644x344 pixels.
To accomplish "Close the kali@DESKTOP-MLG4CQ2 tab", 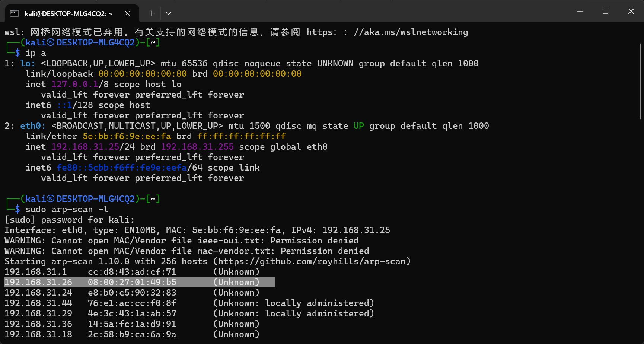I will coord(127,13).
